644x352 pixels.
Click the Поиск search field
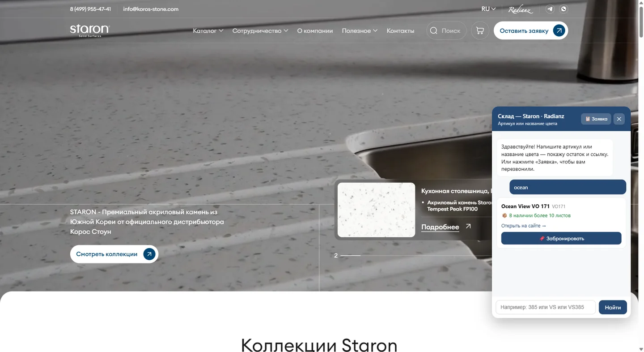pos(446,30)
